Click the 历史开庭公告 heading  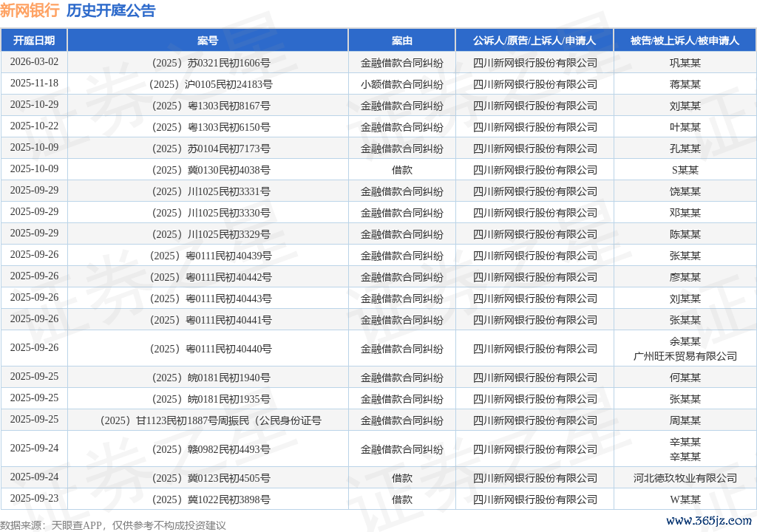tap(111, 10)
